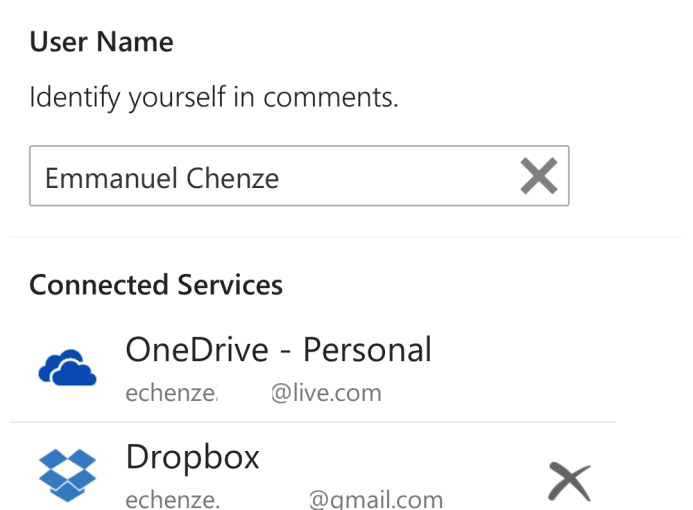Click the 'Identify yourself in comments' text
This screenshot has height=510, width=693.
point(214,97)
